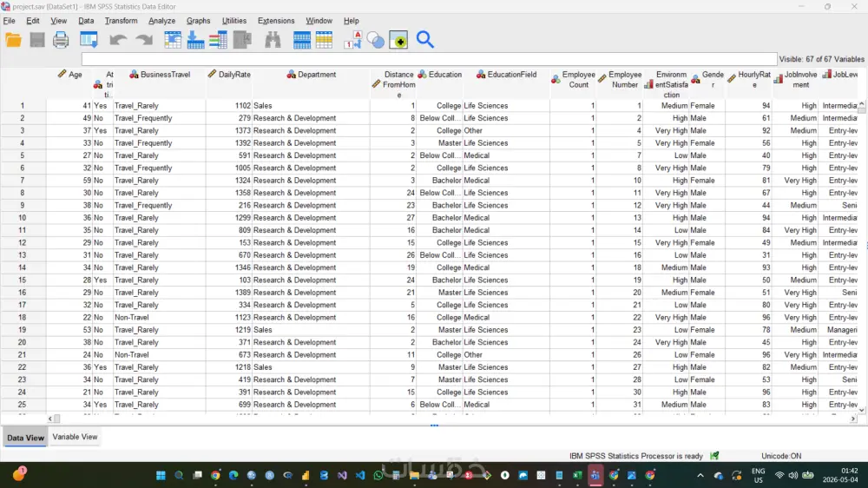Screen dimensions: 868x488
Task: Click the Select Cases toolbar icon
Action: click(x=324, y=40)
